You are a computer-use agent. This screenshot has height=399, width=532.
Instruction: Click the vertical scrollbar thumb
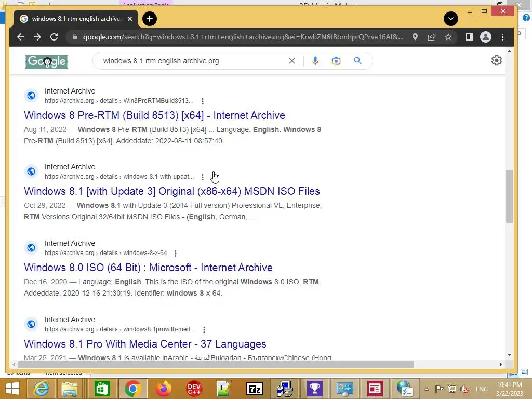pos(509,197)
